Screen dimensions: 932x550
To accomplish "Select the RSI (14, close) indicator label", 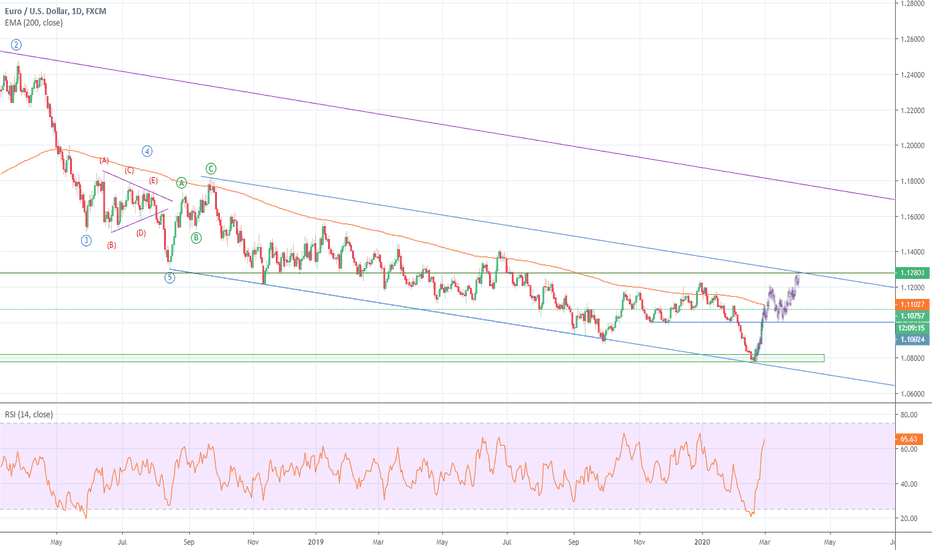I will tap(27, 413).
